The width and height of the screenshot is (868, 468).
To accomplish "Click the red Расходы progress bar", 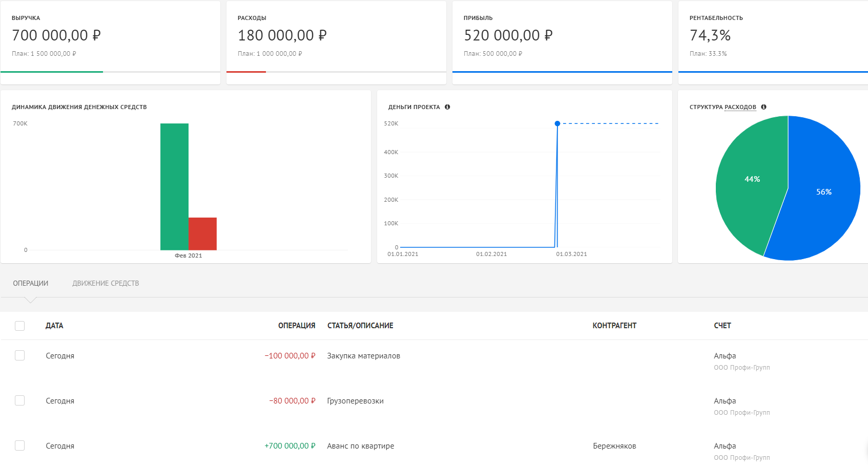I will tap(246, 72).
